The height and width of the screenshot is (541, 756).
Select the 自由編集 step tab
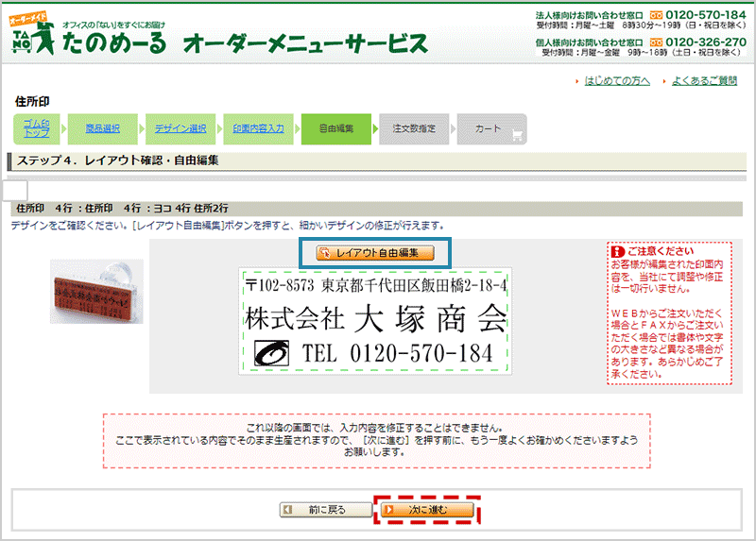click(336, 128)
